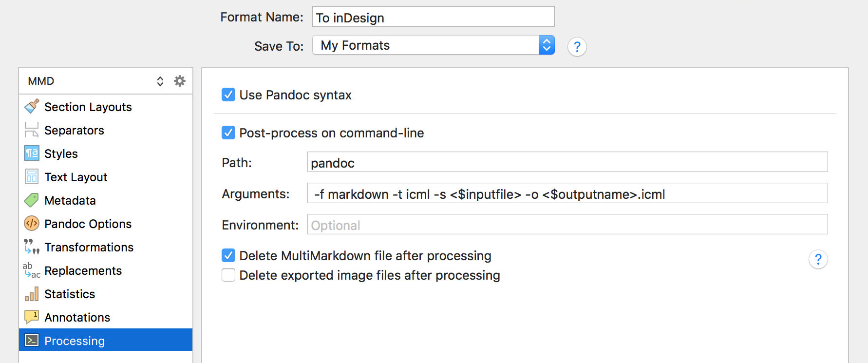Screen dimensions: 868x363
Task: Click into the Arguments field
Action: coord(567,193)
